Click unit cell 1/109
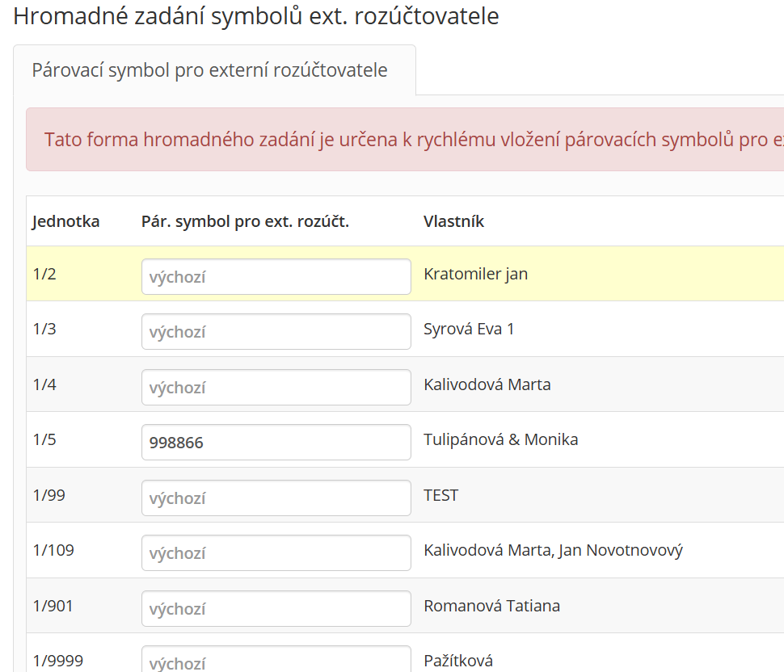This screenshot has width=784, height=672. point(53,550)
